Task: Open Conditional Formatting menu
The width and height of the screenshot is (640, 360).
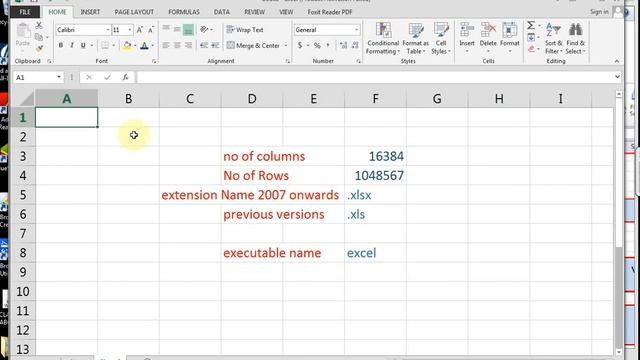Action: coord(383,39)
